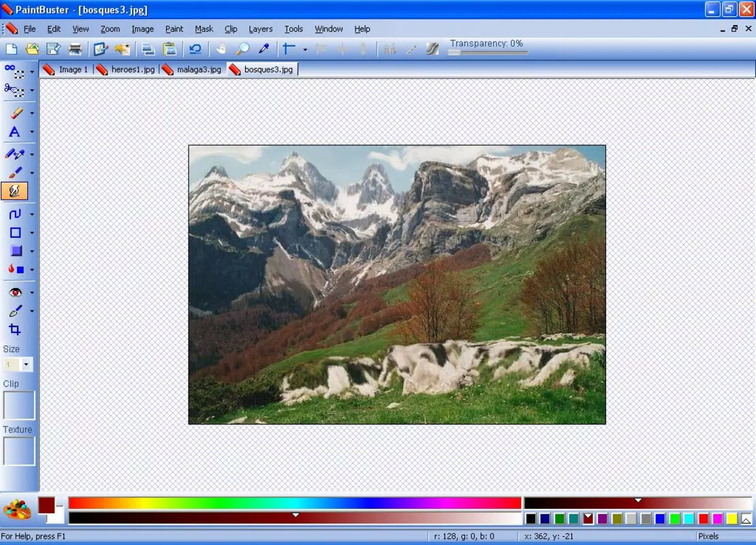Click the Paste clipboard toolbar icon
The image size is (756, 545).
(x=170, y=49)
